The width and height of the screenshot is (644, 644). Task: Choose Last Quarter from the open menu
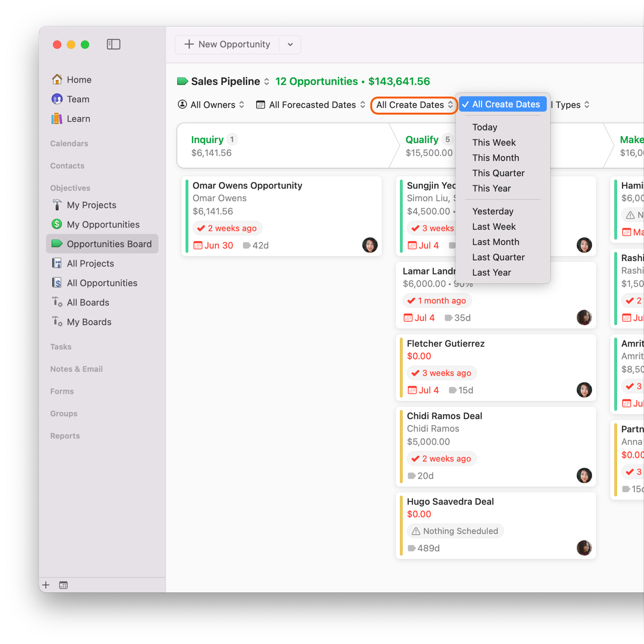(x=498, y=257)
